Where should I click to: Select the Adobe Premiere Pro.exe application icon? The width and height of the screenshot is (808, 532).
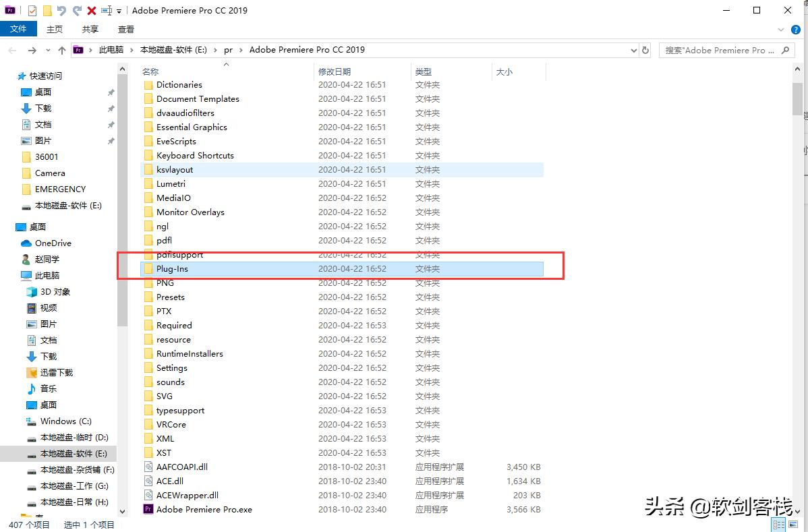(148, 509)
